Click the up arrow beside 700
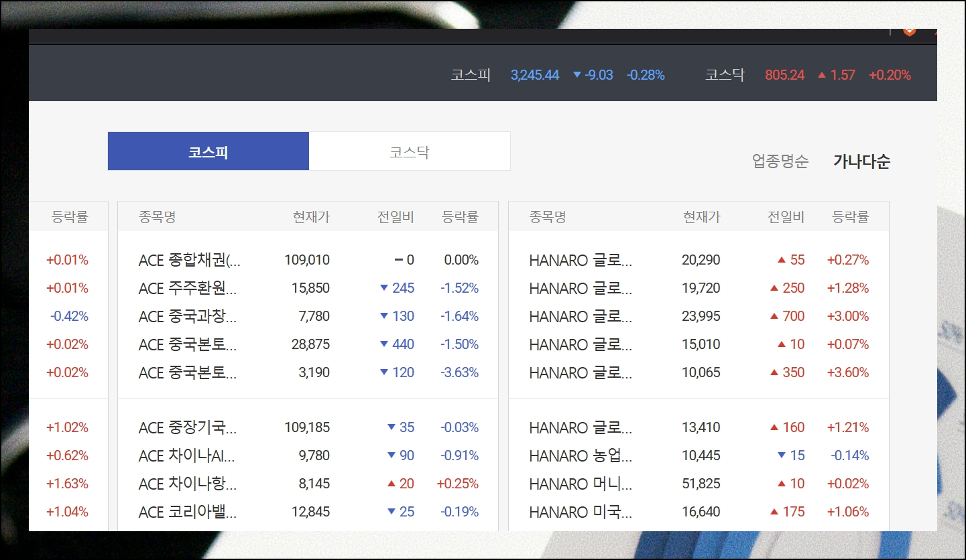 point(774,316)
